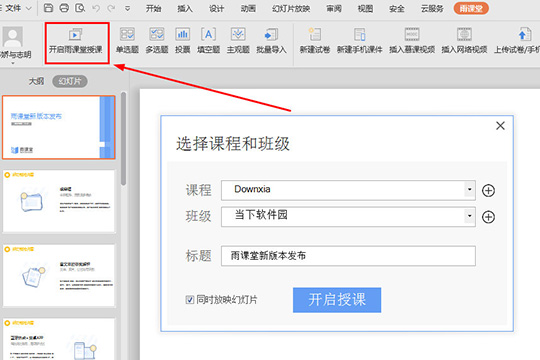Switch slide panel to 大纲 view
This screenshot has height=360, width=540.
[36, 81]
